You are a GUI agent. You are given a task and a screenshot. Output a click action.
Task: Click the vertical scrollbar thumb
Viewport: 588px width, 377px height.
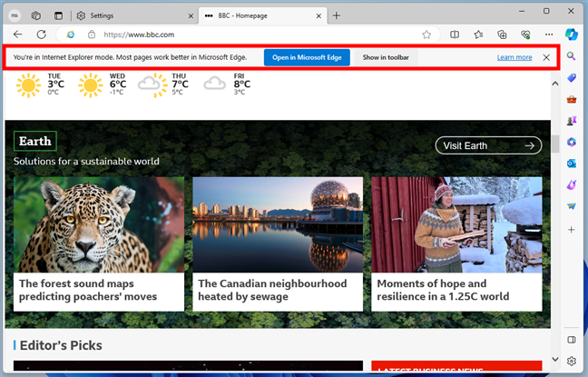pyautogui.click(x=555, y=144)
